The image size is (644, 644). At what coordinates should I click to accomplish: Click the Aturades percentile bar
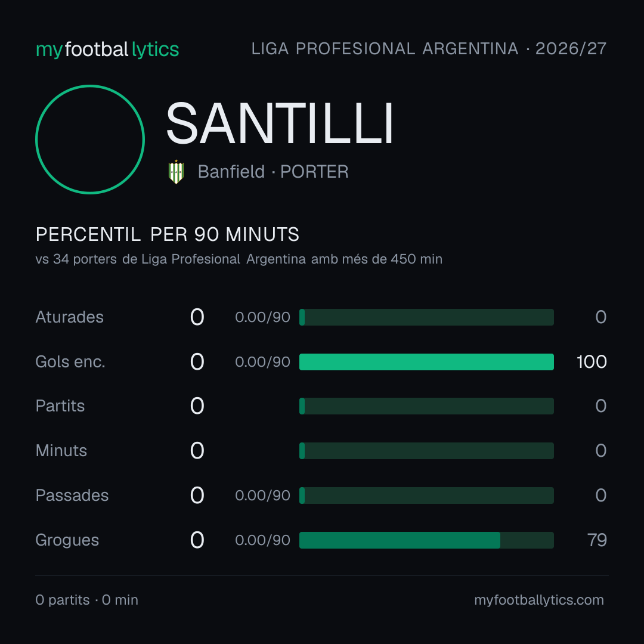(426, 317)
